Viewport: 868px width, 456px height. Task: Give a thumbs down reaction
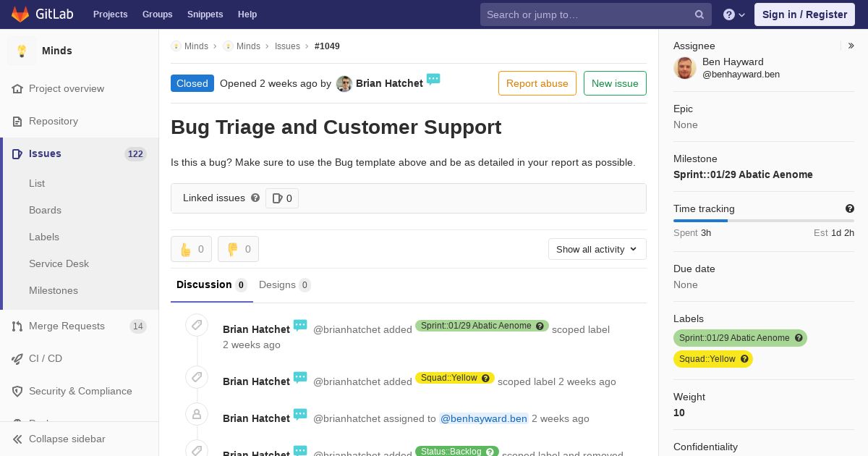click(x=238, y=249)
